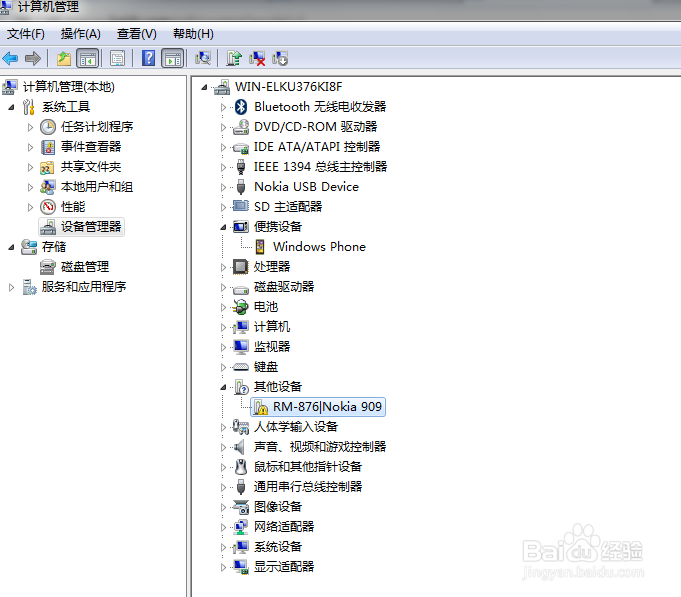This screenshot has height=597, width=681.
Task: Expand the 任务计划程序 node
Action: [30, 127]
